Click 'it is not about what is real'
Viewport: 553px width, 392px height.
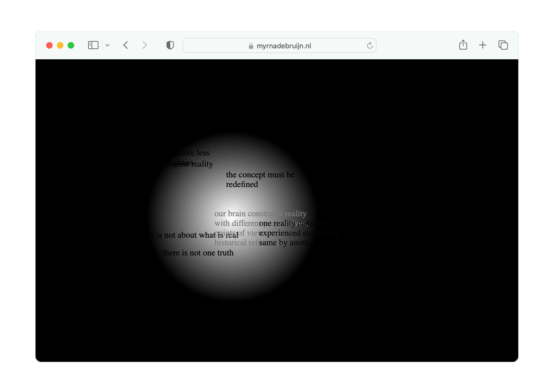193,235
